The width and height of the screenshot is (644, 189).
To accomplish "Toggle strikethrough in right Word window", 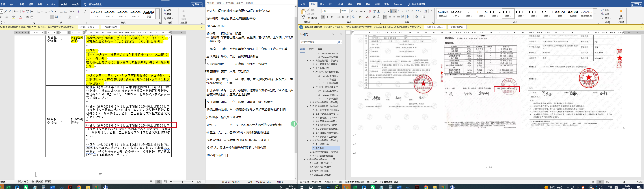I will point(339,17).
